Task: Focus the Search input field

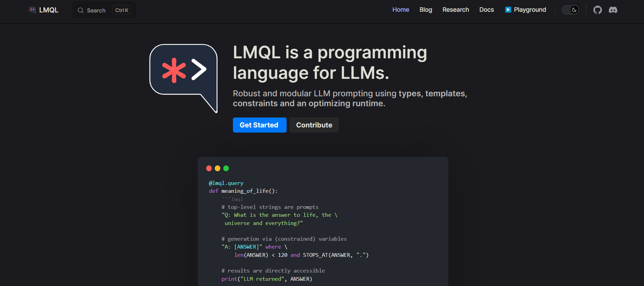Action: [x=96, y=10]
